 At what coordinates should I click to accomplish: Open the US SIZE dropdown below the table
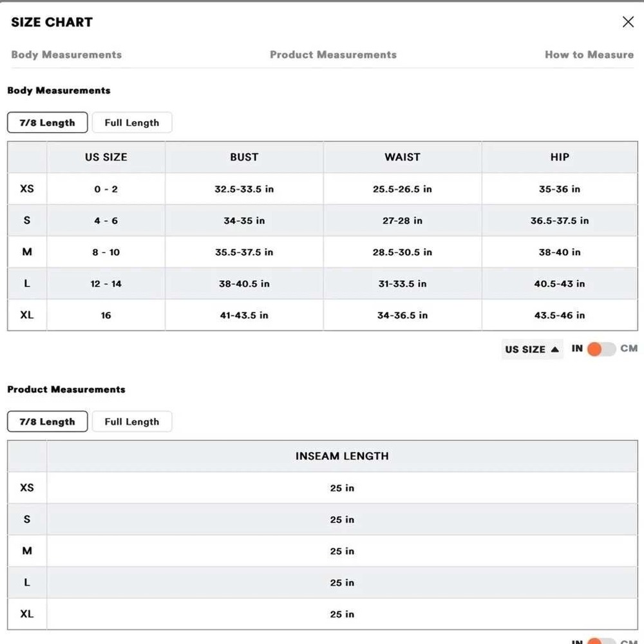[532, 349]
